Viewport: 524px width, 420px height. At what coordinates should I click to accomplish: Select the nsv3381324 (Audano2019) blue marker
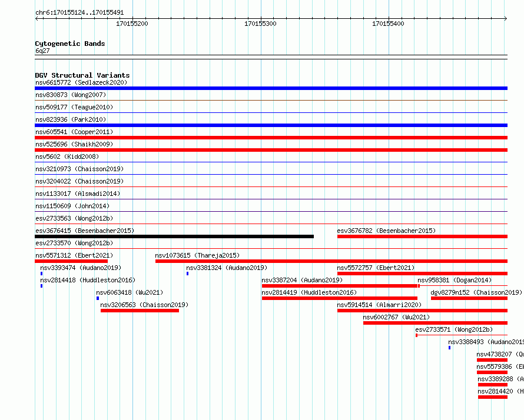(x=187, y=274)
